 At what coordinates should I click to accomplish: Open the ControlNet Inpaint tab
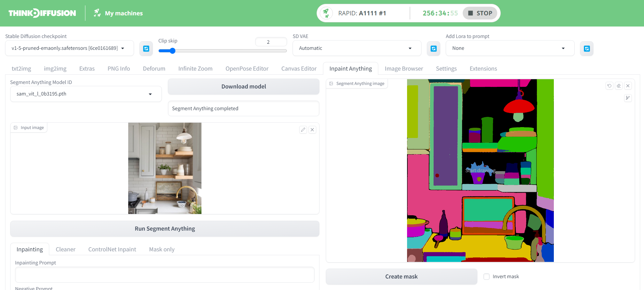(x=112, y=249)
